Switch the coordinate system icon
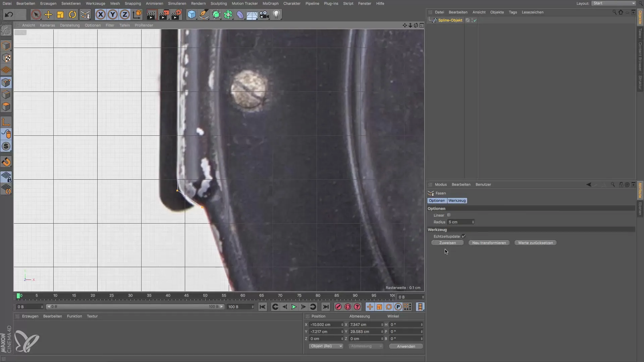This screenshot has width=644, height=362. point(137,14)
